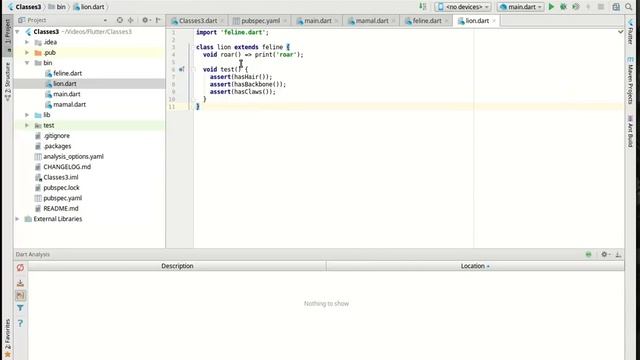Select pubspec.lock file
The height and width of the screenshot is (360, 640).
pyautogui.click(x=61, y=188)
